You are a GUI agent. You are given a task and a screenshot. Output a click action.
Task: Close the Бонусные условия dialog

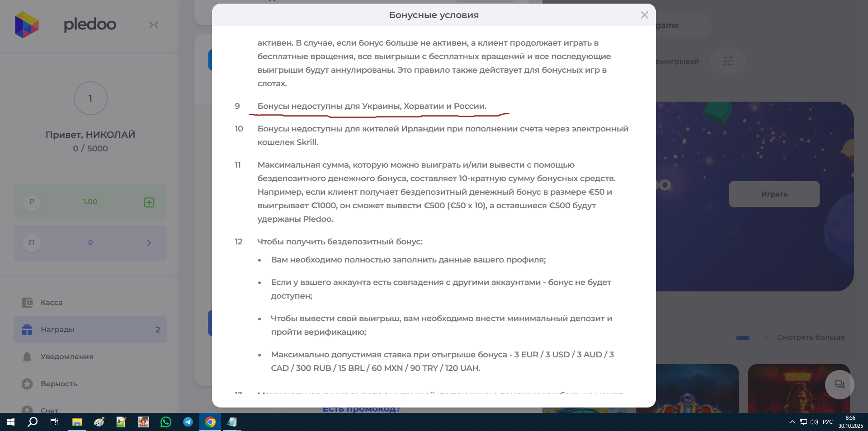pos(644,15)
